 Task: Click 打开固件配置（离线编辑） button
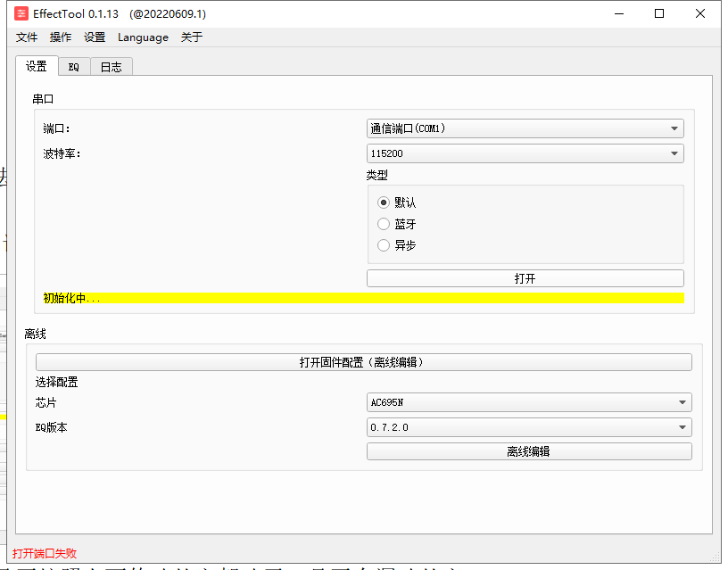(363, 362)
